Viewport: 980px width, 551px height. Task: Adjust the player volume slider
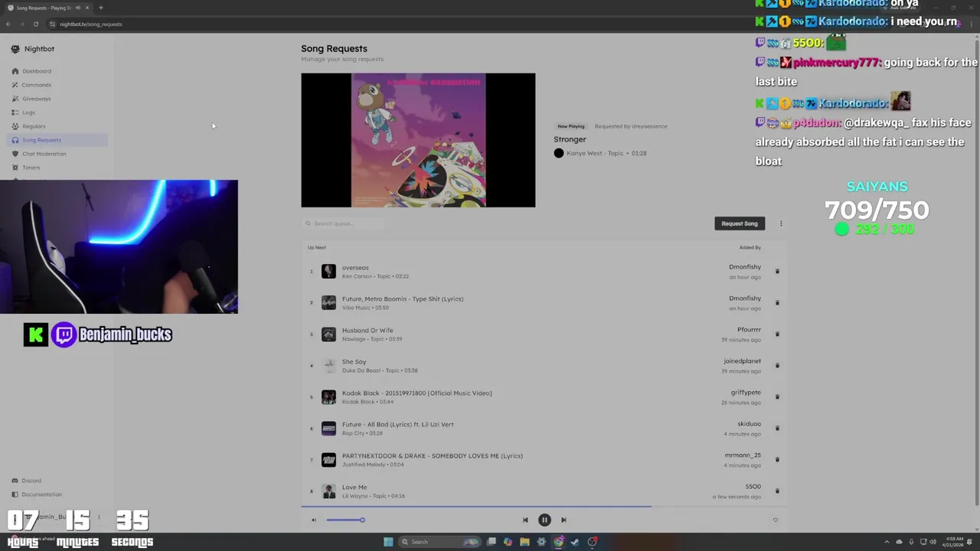point(345,520)
